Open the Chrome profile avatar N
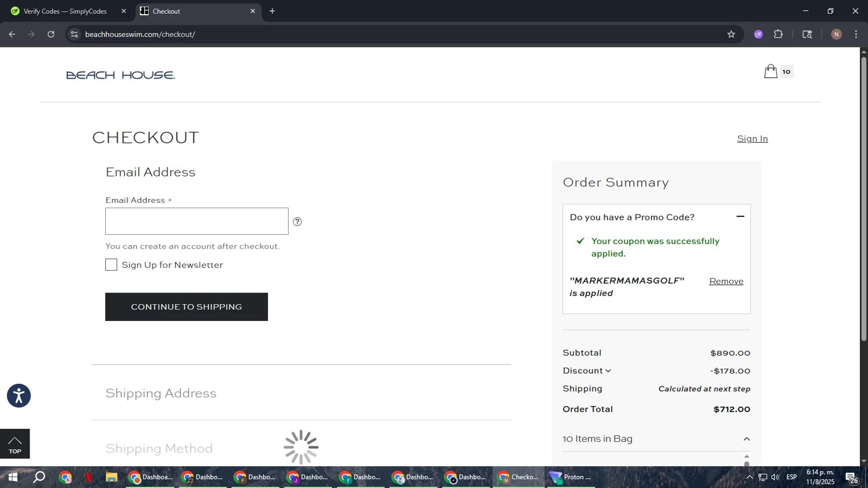The image size is (868, 488). click(836, 34)
